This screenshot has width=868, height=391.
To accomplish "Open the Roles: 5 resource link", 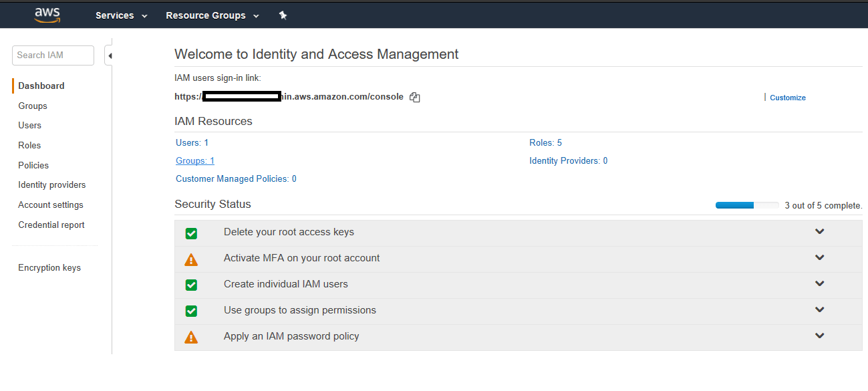I will pos(545,142).
